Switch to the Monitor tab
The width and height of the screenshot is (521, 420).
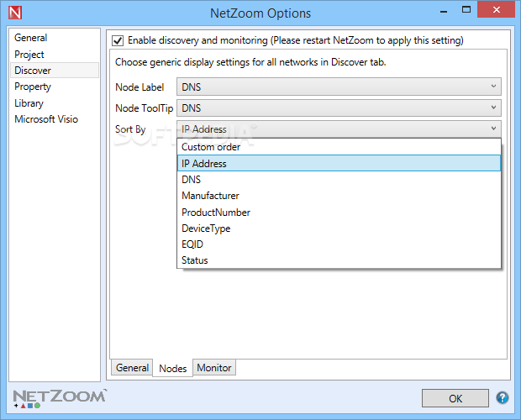(214, 368)
